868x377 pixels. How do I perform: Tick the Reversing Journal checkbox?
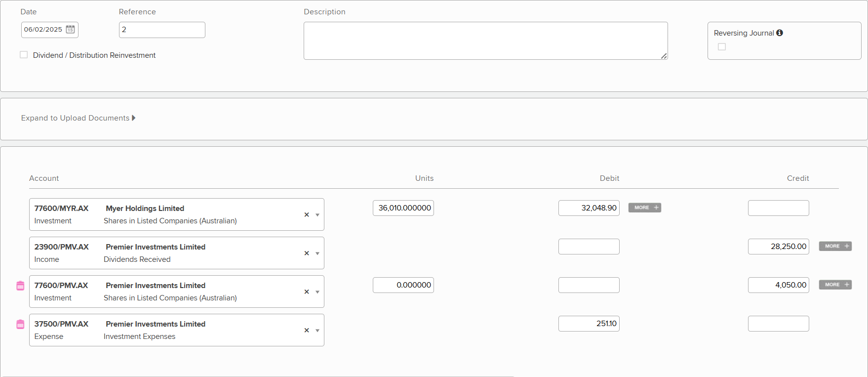[722, 46]
